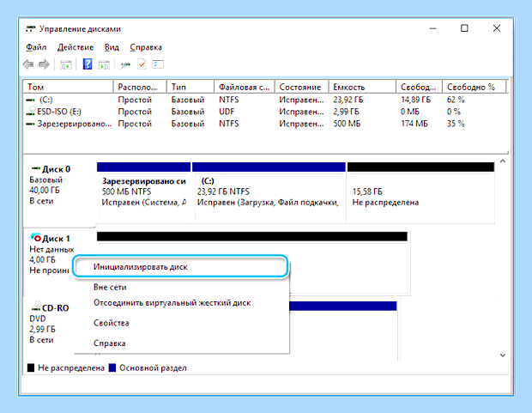The height and width of the screenshot is (413, 532).
Task: Select the Зарезервировано 500 МБ NTFS partition
Action: 144,192
